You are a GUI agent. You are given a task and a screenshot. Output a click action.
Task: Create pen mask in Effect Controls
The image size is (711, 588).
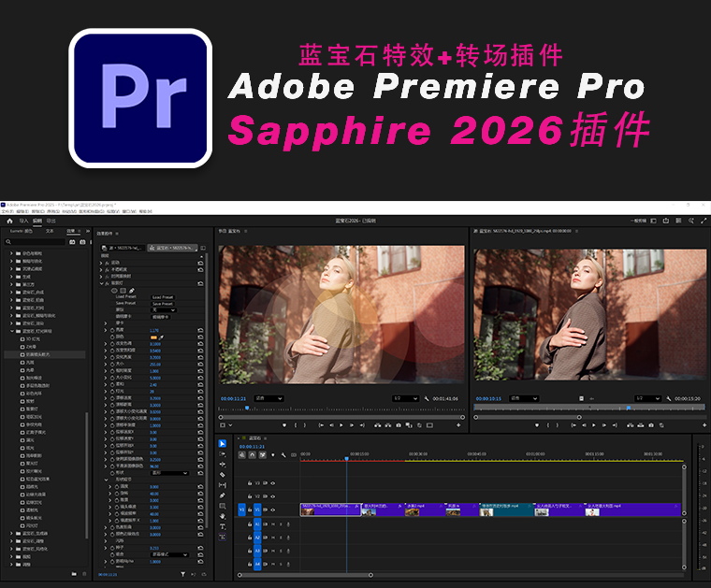(x=132, y=291)
